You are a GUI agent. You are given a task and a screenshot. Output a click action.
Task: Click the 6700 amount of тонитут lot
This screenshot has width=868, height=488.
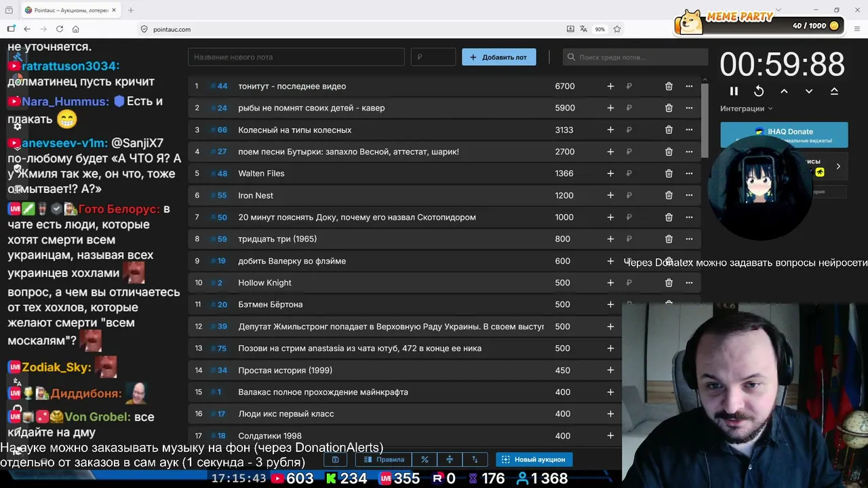(565, 86)
